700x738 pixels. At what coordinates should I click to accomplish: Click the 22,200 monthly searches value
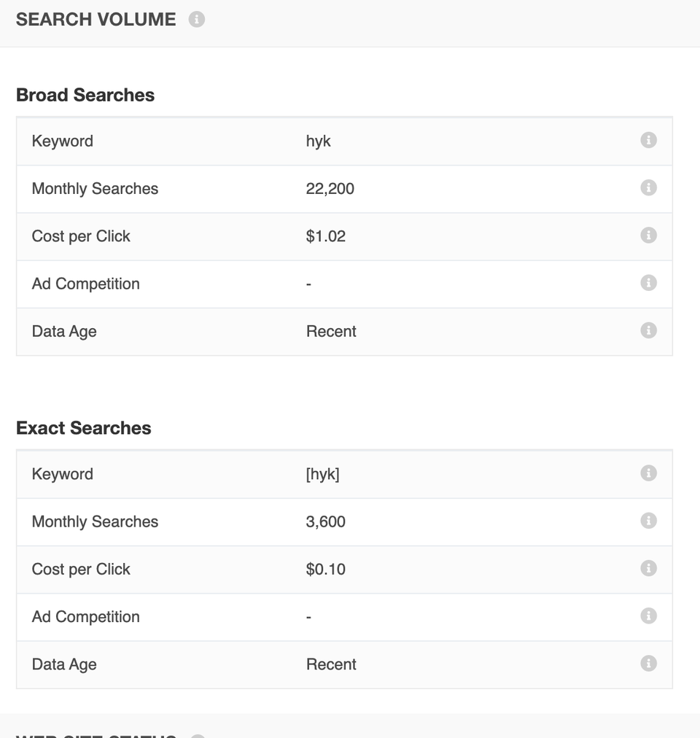330,189
